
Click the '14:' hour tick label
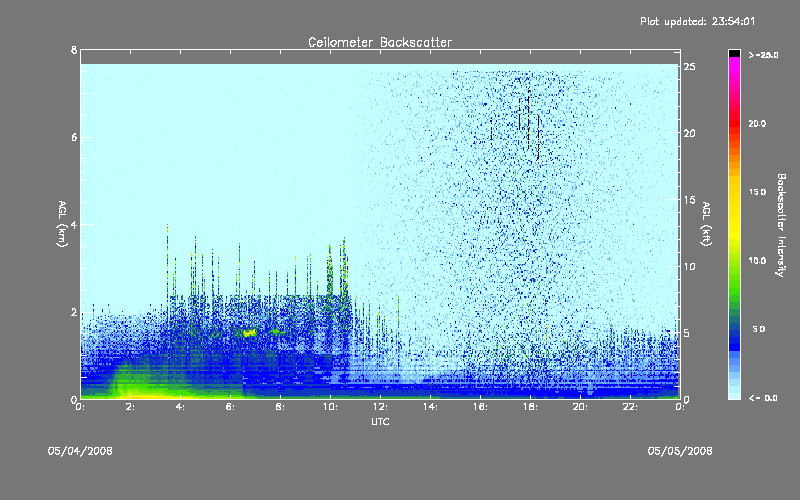(430, 407)
